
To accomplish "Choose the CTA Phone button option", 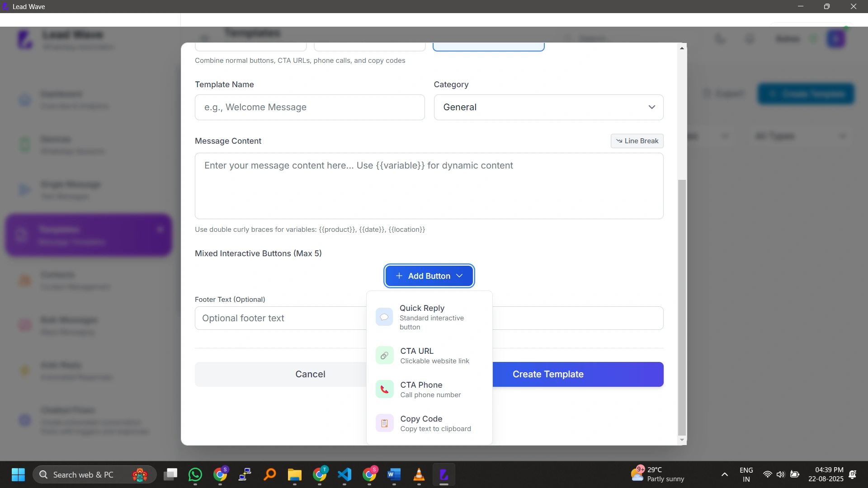I will pyautogui.click(x=429, y=389).
